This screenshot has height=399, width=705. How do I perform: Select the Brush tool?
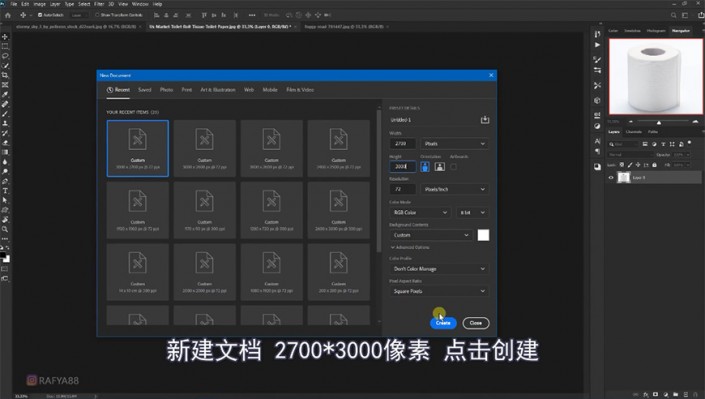pyautogui.click(x=5, y=114)
